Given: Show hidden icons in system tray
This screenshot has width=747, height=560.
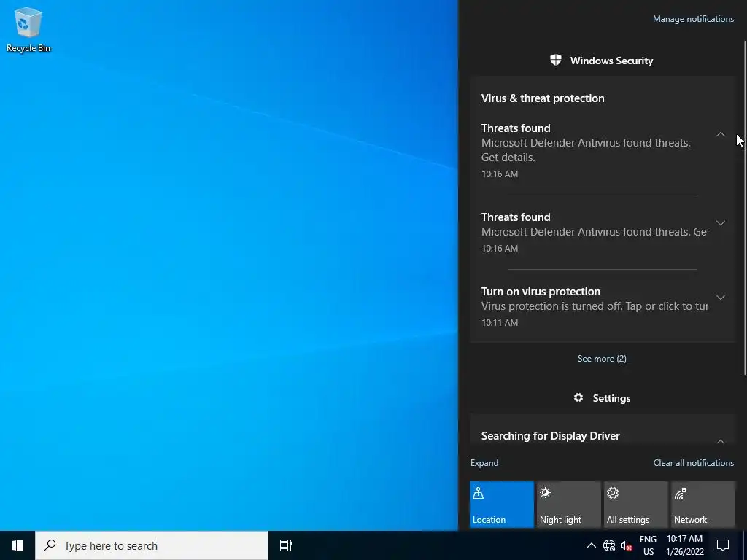Looking at the screenshot, I should [x=591, y=545].
